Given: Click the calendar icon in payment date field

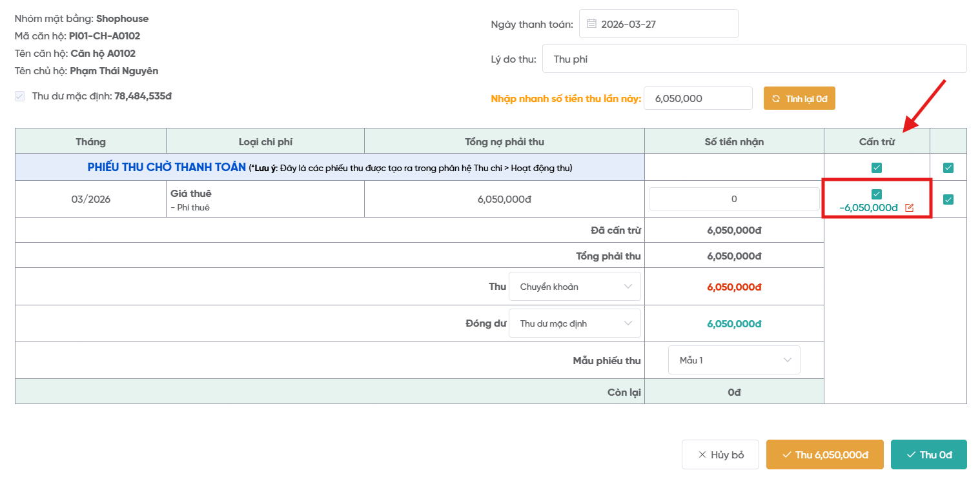Looking at the screenshot, I should 591,25.
